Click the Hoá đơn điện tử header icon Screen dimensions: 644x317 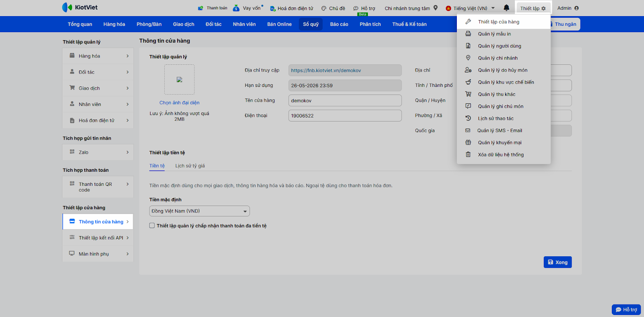272,8
